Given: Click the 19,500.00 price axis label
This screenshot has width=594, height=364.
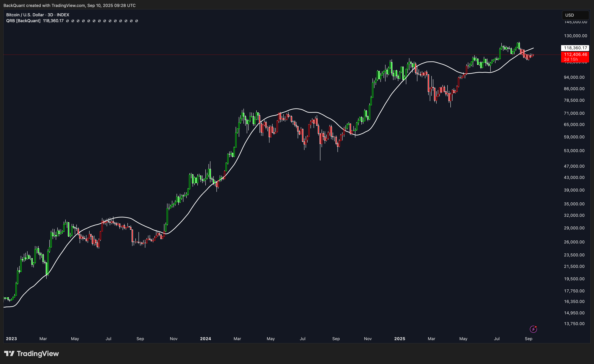Looking at the screenshot, I should [x=574, y=279].
